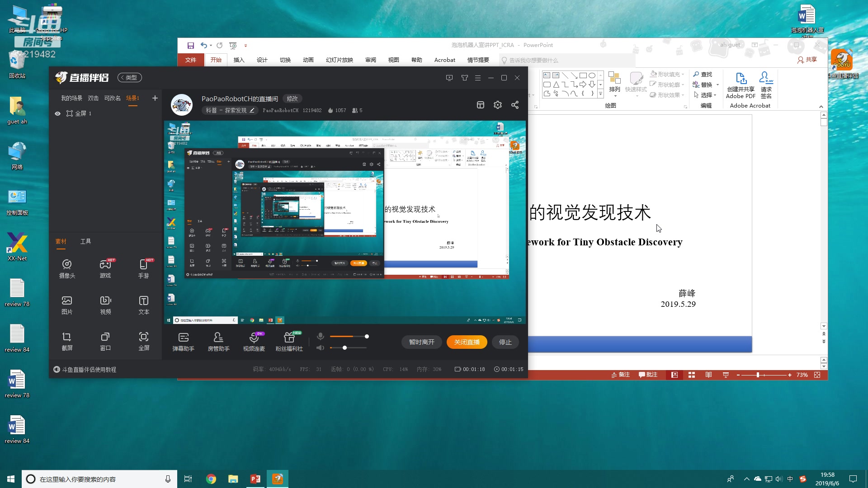Switch to the 幻灯片放映 ribbon tab
This screenshot has width=868, height=488.
[340, 60]
